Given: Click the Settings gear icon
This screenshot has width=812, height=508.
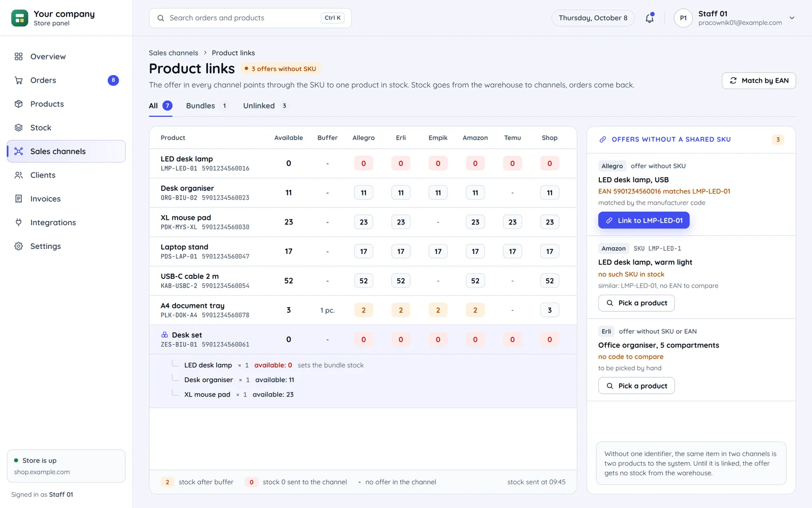Looking at the screenshot, I should click(19, 246).
